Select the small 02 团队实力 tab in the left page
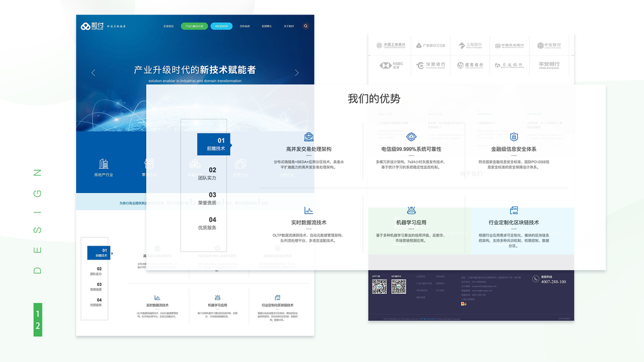644x362 pixels. click(96, 271)
